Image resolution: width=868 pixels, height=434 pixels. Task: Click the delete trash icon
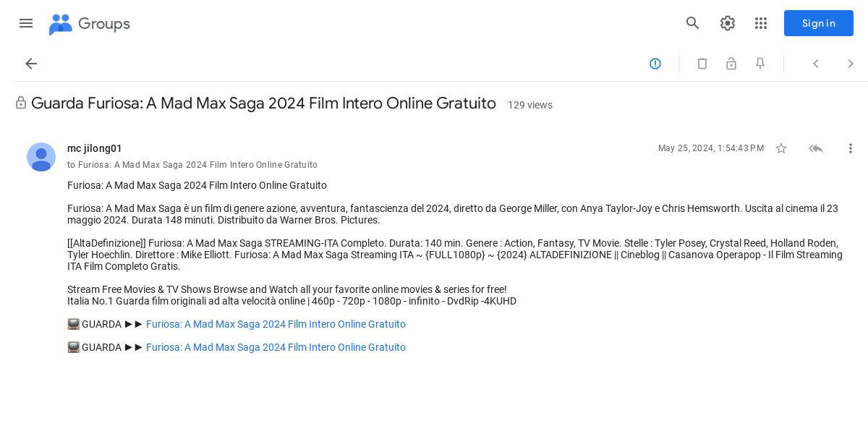(x=702, y=64)
